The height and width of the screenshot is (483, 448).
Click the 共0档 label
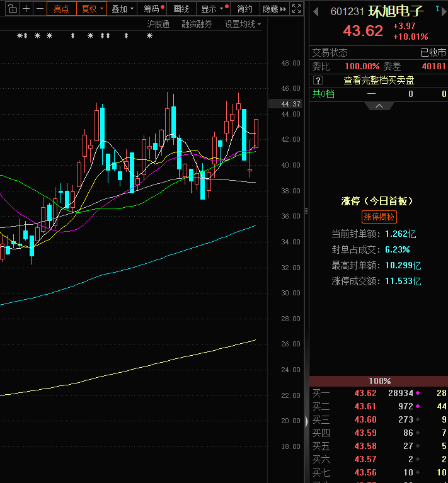pyautogui.click(x=323, y=94)
